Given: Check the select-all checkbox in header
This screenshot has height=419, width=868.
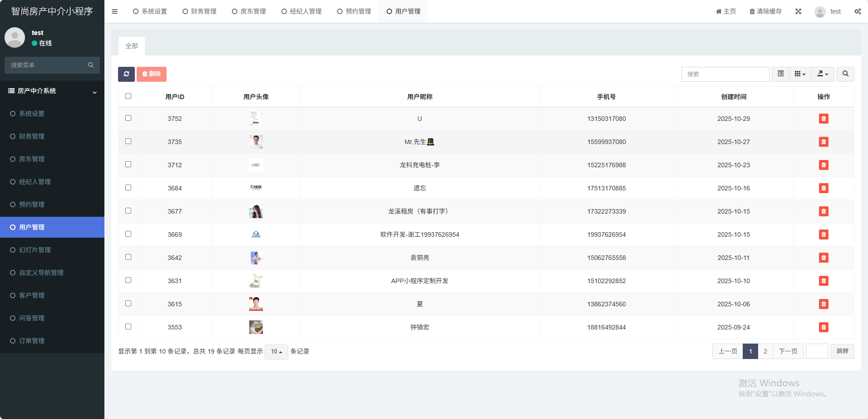Looking at the screenshot, I should tap(128, 96).
